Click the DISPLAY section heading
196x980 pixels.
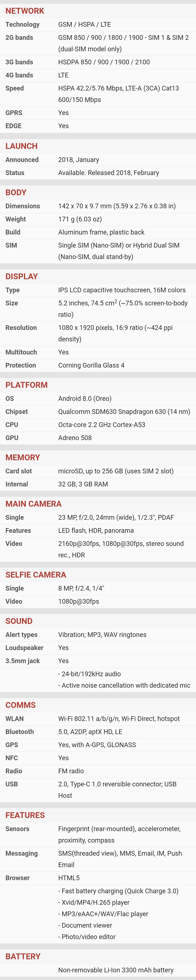tap(22, 276)
